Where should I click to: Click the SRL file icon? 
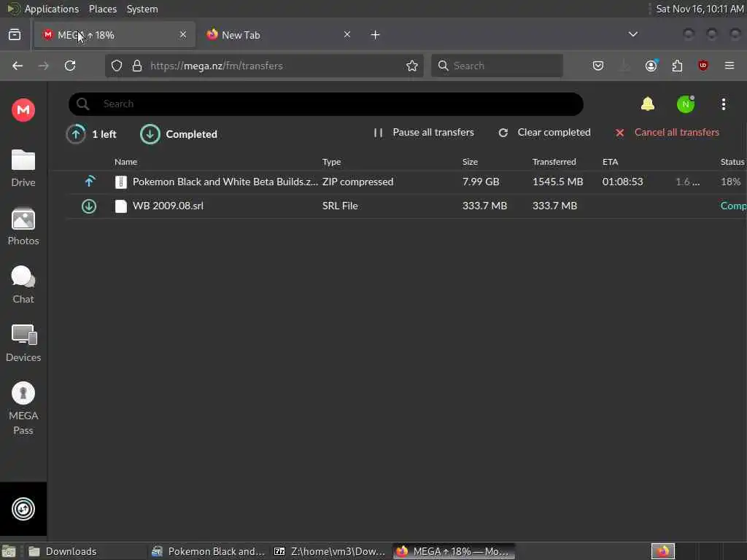[121, 206]
